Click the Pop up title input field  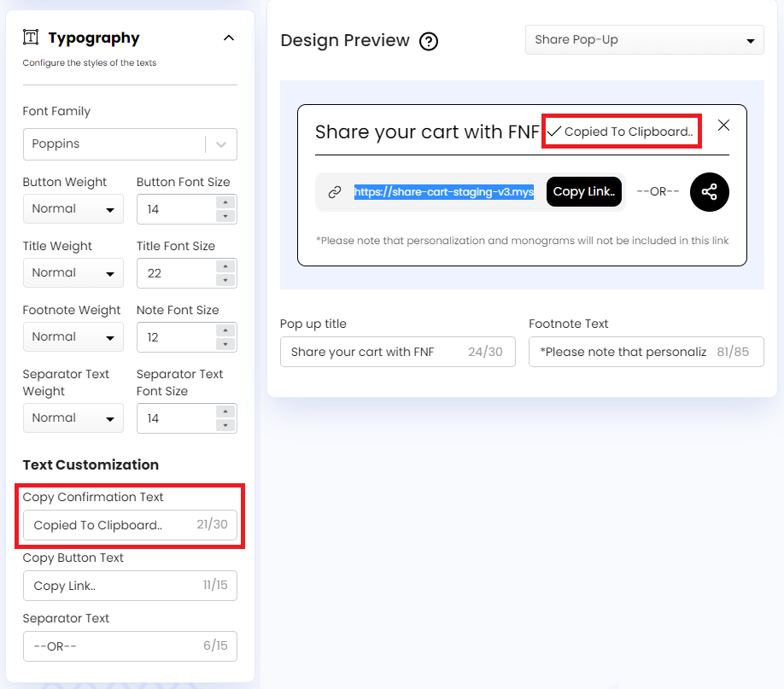[x=376, y=352]
